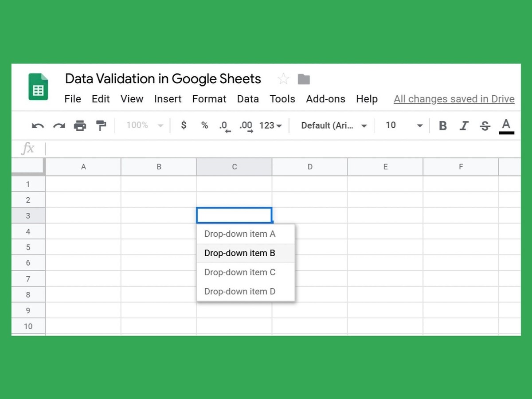The width and height of the screenshot is (532, 399).
Task: Choose Drop-down item D
Action: (x=246, y=291)
